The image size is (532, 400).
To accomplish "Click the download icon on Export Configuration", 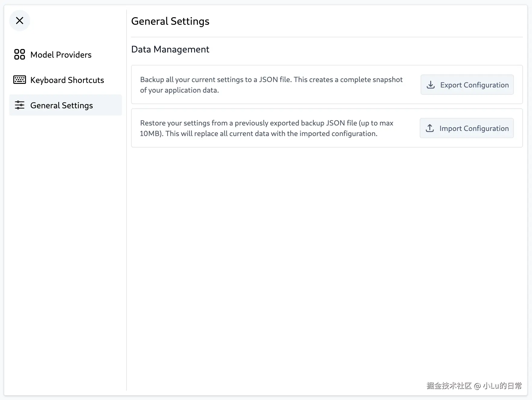I will (x=431, y=85).
